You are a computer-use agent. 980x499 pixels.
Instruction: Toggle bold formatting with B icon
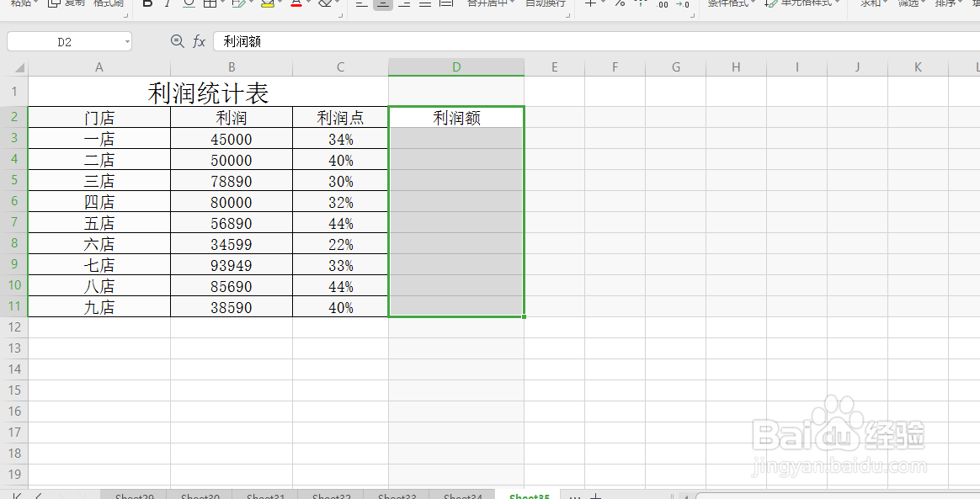147,3
